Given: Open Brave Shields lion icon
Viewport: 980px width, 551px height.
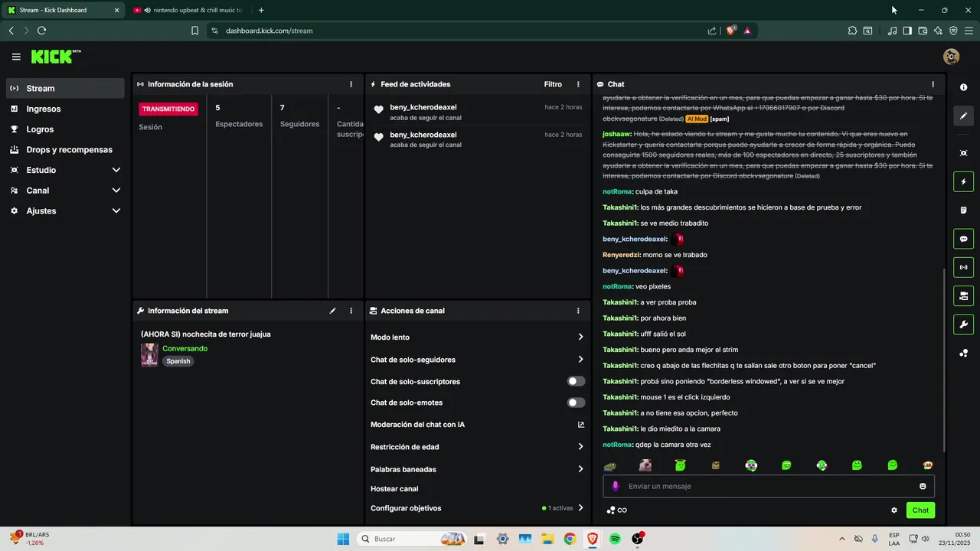Looking at the screenshot, I should 730,31.
